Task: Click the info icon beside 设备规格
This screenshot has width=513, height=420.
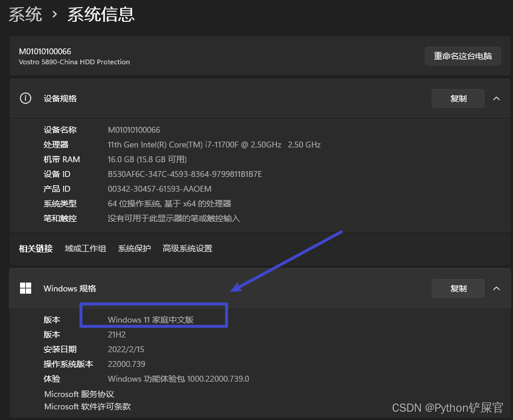Action: coord(25,98)
